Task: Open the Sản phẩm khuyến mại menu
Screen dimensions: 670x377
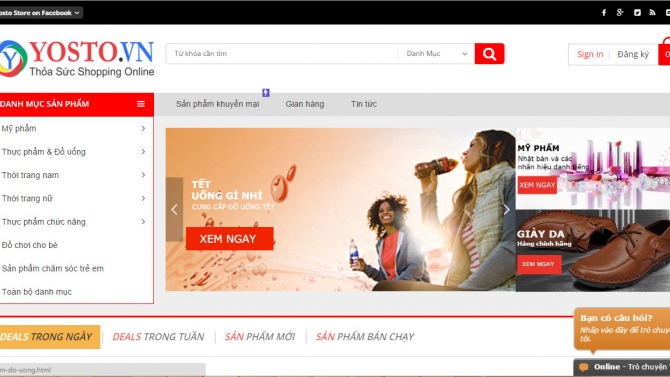Action: pos(217,104)
